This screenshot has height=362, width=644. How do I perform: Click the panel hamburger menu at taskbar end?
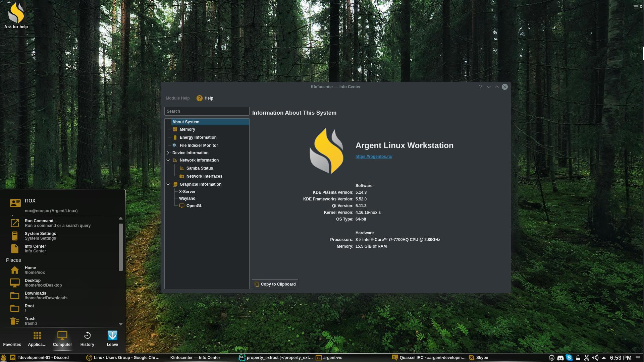[638, 358]
